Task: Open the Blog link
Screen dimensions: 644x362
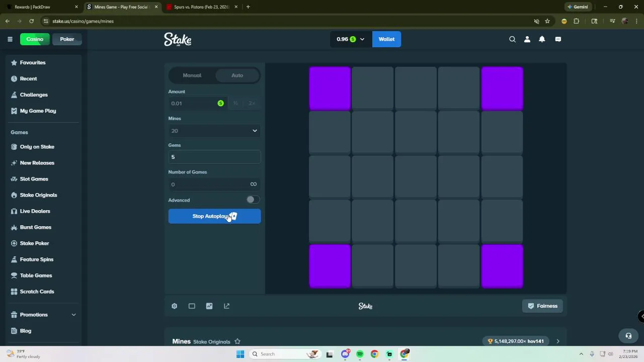Action: pyautogui.click(x=26, y=331)
